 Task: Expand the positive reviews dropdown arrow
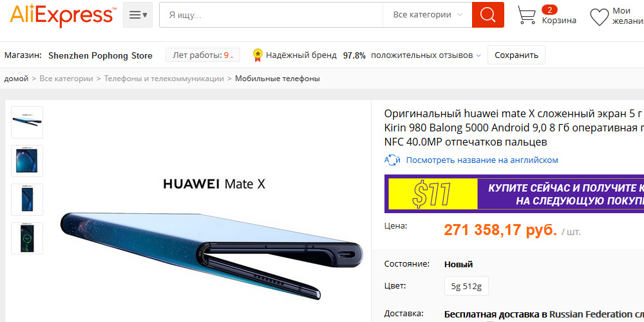478,55
